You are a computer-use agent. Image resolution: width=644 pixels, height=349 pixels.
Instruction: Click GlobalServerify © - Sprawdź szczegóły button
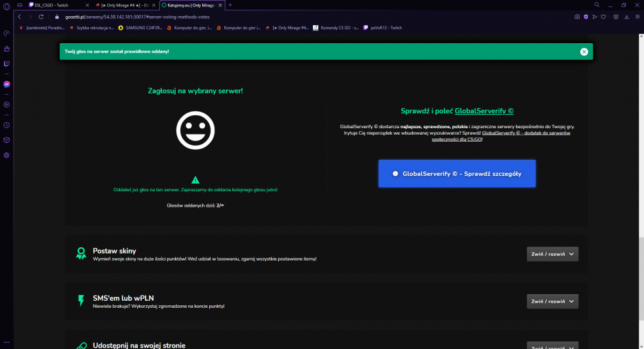coord(457,174)
